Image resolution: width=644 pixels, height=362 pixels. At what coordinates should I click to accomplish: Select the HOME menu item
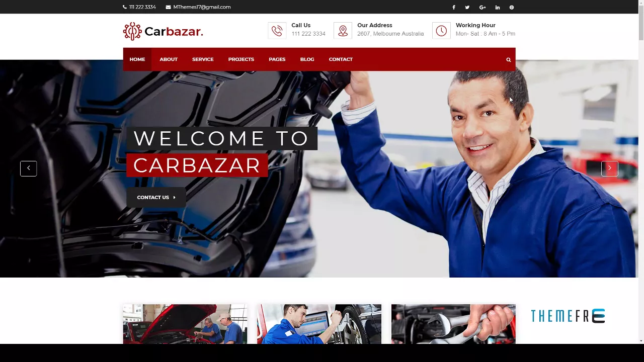[x=137, y=59]
